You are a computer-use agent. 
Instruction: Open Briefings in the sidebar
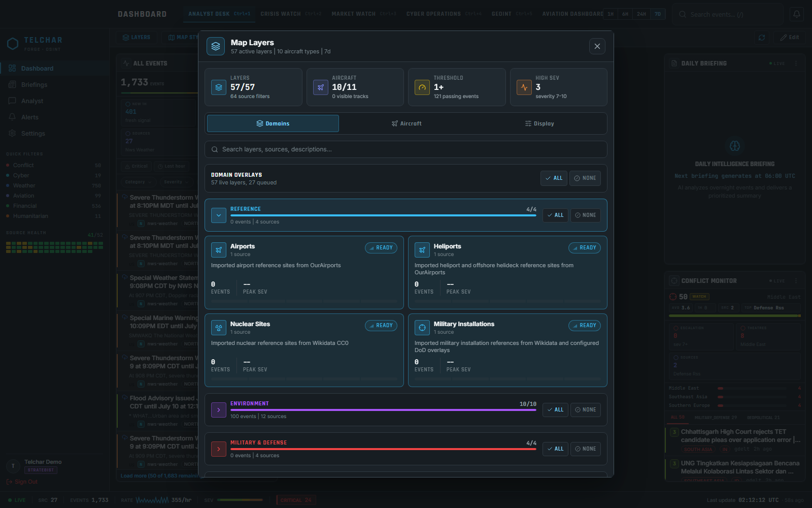[55, 85]
